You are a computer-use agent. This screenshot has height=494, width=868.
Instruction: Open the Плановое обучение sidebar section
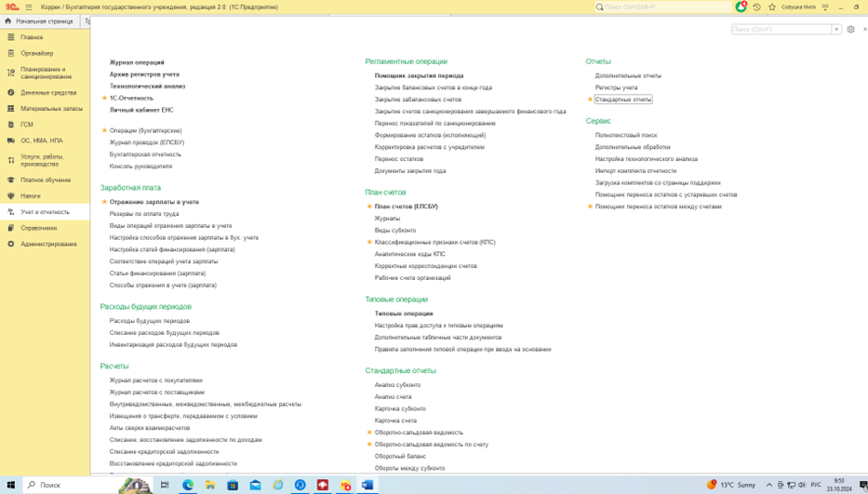[45, 180]
